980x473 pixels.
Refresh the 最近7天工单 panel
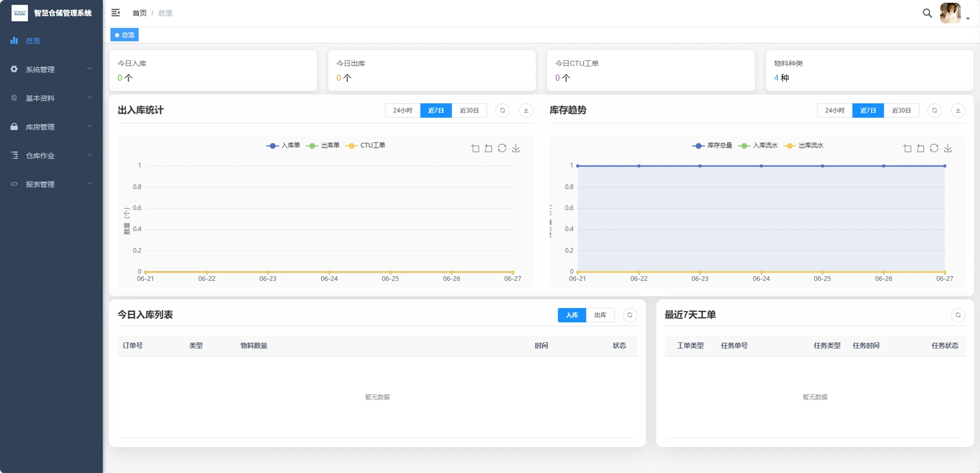click(x=958, y=315)
